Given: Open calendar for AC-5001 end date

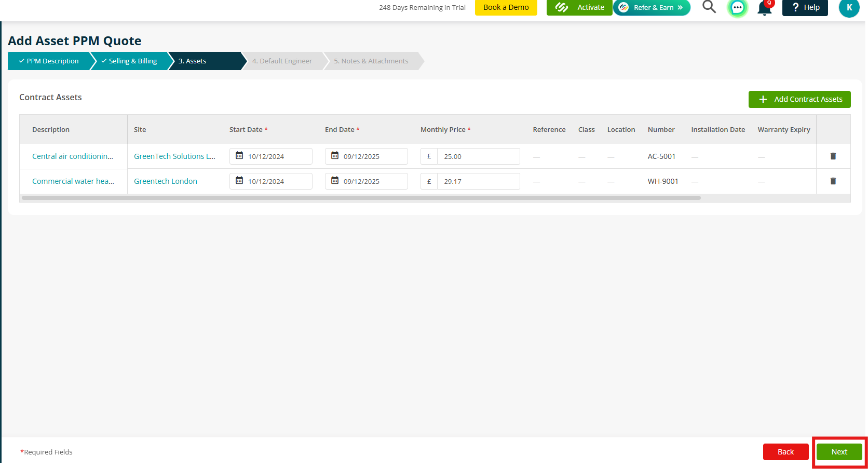Looking at the screenshot, I should pos(335,156).
